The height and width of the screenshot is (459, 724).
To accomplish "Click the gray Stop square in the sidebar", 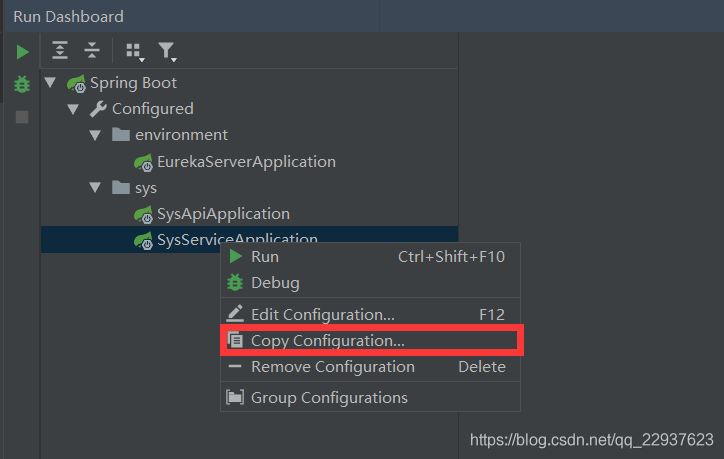I will [22, 117].
